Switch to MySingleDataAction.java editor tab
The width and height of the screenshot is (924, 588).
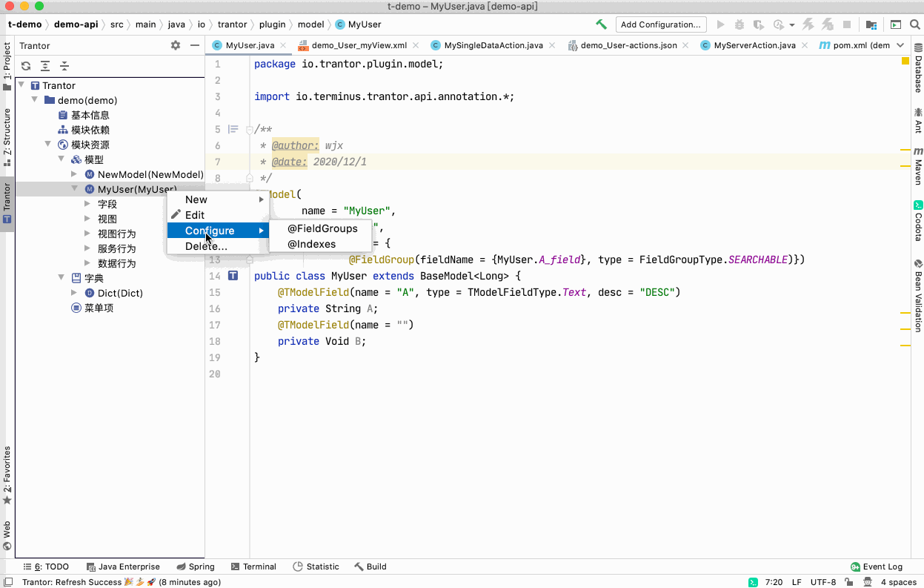(493, 45)
